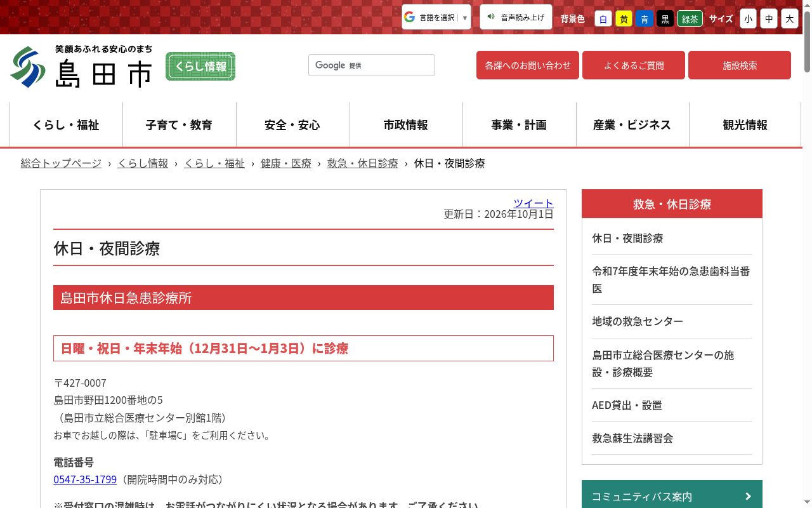Image resolution: width=812 pixels, height=508 pixels.
Task: Click phone number 0547-35-1799
Action: point(85,479)
